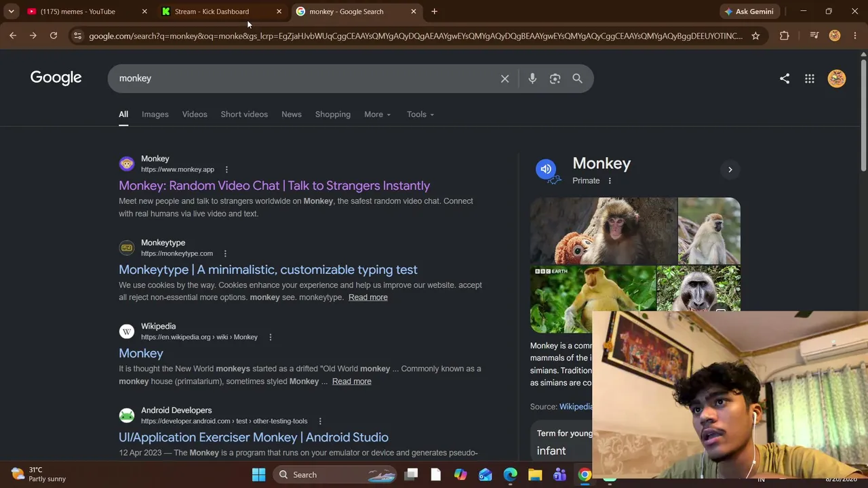Share the search results page
Viewport: 868px width, 488px height.
pyautogui.click(x=785, y=79)
